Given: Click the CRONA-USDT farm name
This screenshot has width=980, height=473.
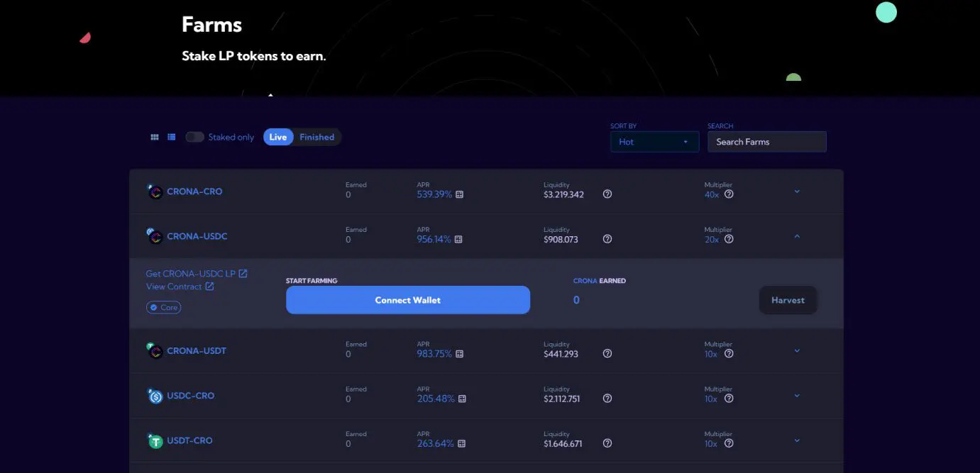Looking at the screenshot, I should coord(197,351).
